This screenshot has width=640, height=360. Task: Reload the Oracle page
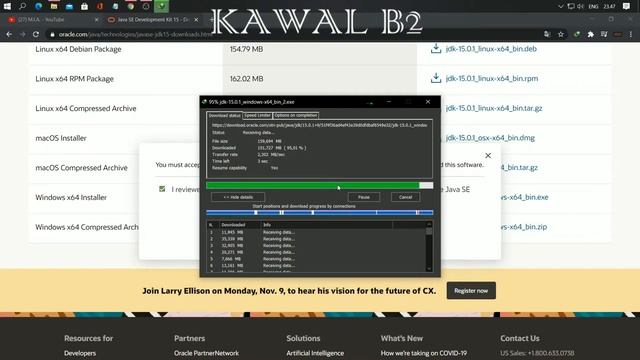(x=36, y=34)
